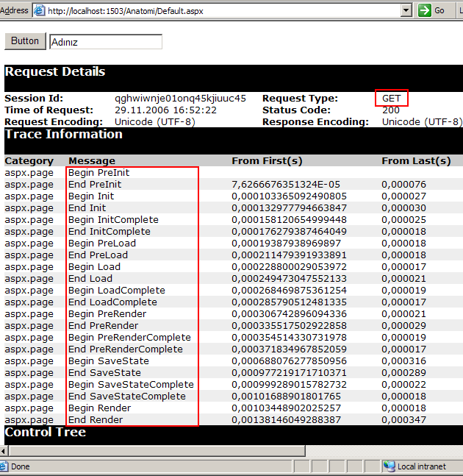Viewport: 463px width, 476px height.
Task: Click the green Go arrow icon
Action: (x=425, y=10)
